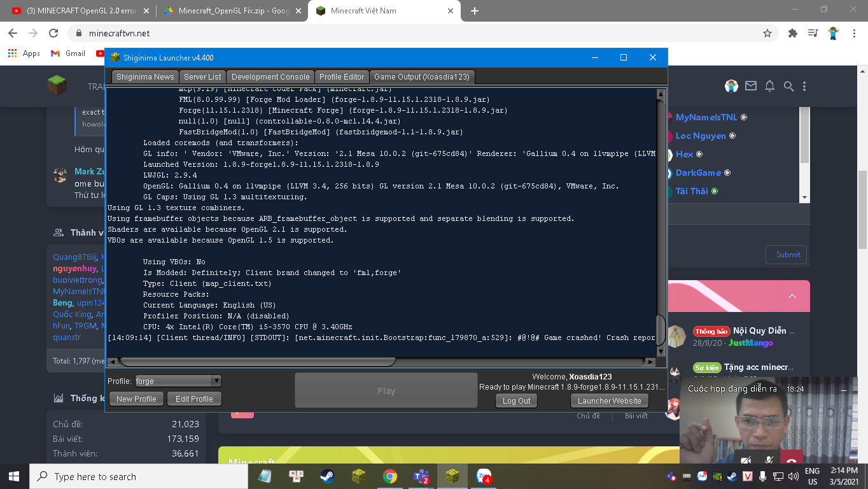Collapse the pink forum widget with chevron
Screen dimensions: 868x489
tap(792, 296)
